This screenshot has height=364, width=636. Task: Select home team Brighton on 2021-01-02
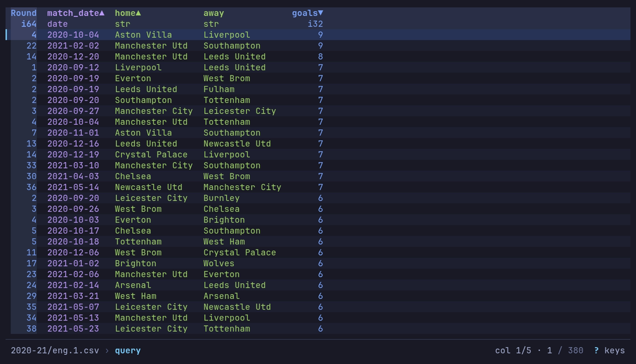[135, 263]
